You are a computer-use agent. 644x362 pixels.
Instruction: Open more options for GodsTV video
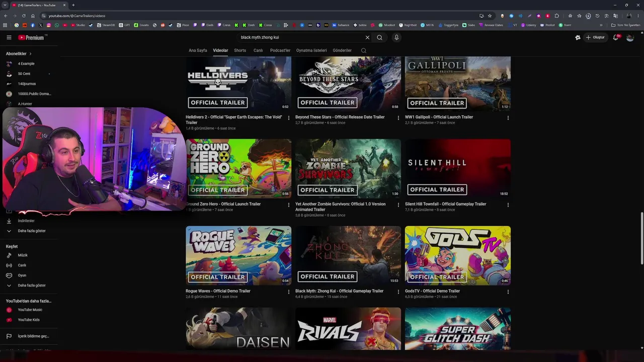click(x=508, y=292)
